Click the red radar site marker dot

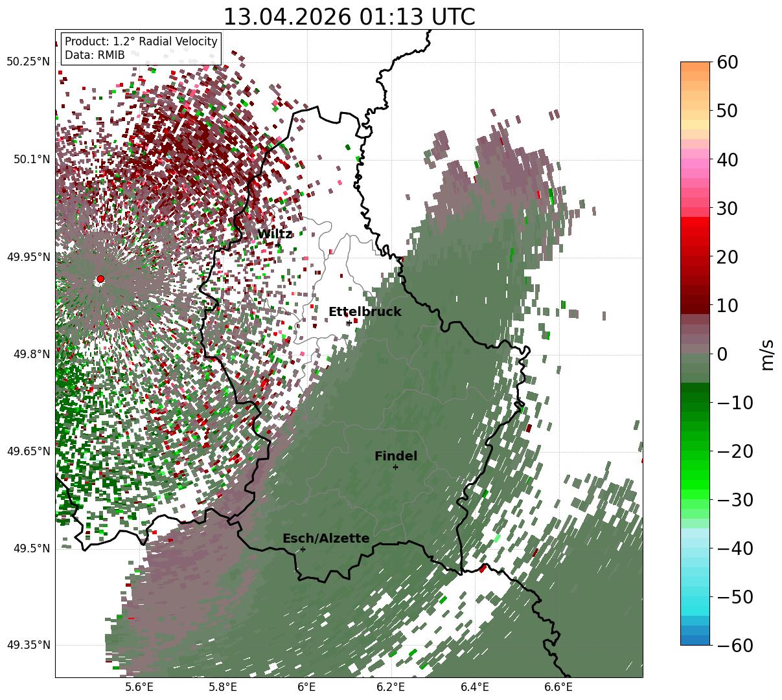pyautogui.click(x=100, y=279)
